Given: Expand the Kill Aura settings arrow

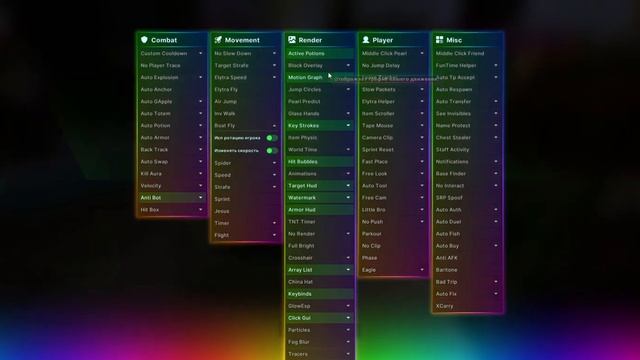Looking at the screenshot, I should (x=200, y=173).
